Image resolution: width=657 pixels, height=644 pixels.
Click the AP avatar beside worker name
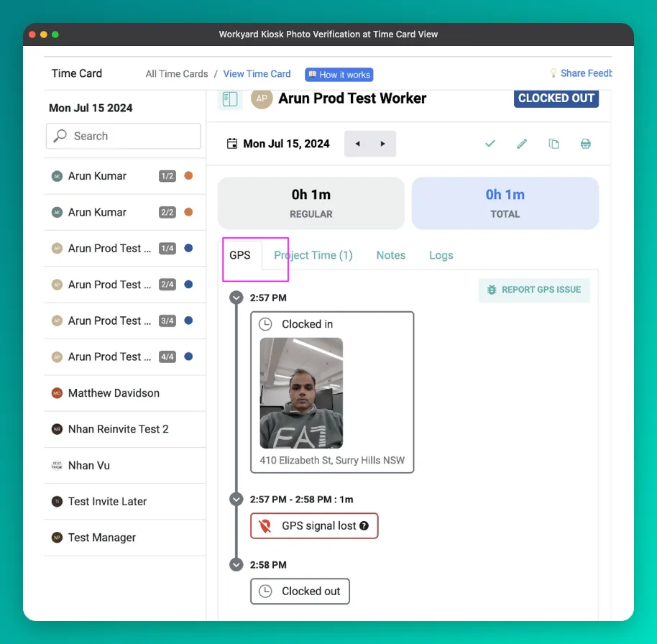click(x=262, y=98)
